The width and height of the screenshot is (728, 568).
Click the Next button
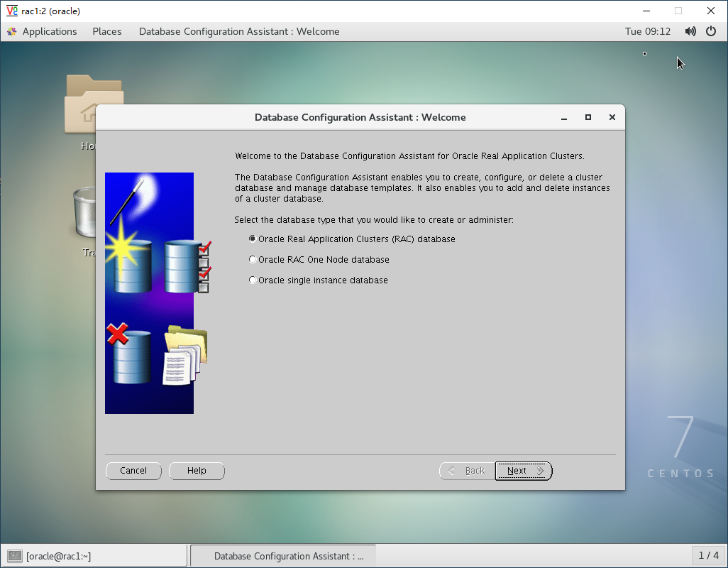pyautogui.click(x=524, y=471)
